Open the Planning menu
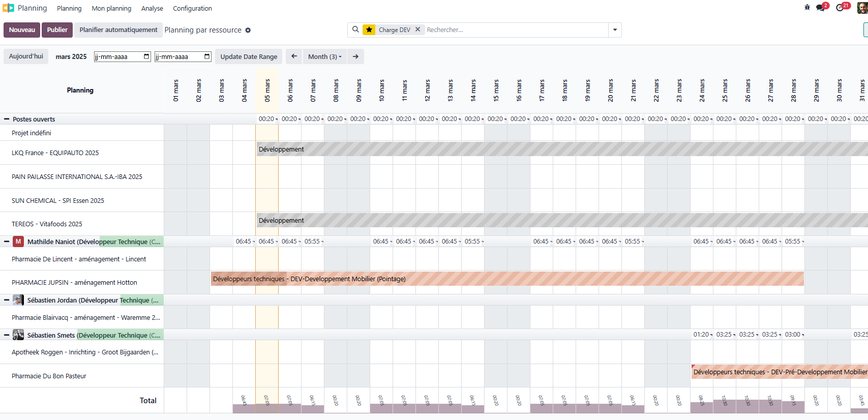The height and width of the screenshot is (420, 868). (x=69, y=8)
